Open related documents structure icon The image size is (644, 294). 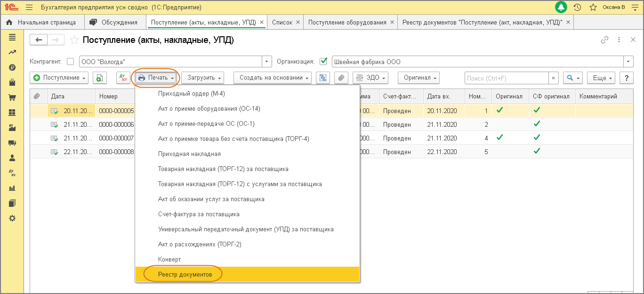click(323, 78)
